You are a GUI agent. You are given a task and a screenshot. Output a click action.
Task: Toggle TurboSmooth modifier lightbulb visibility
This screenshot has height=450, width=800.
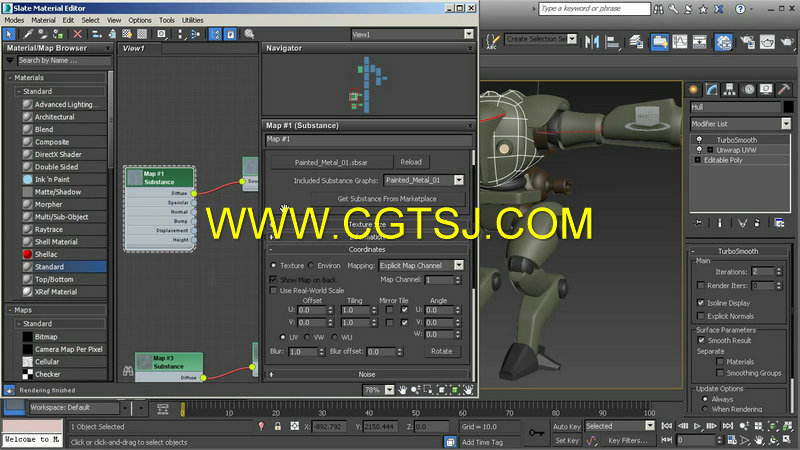click(x=699, y=140)
